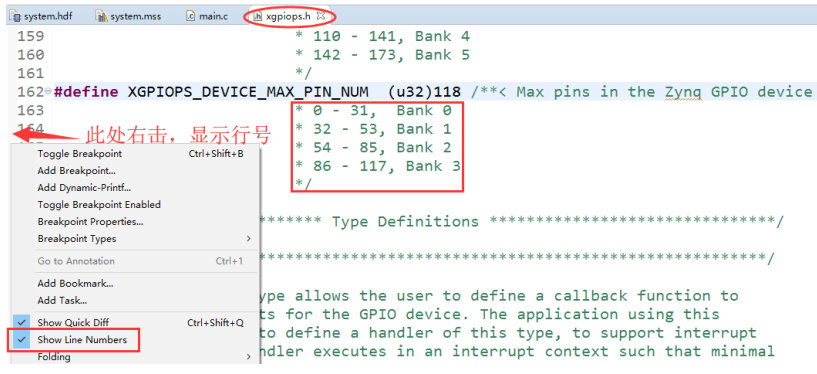
Task: Collapse the fold marker on line 162
Action: (48, 92)
